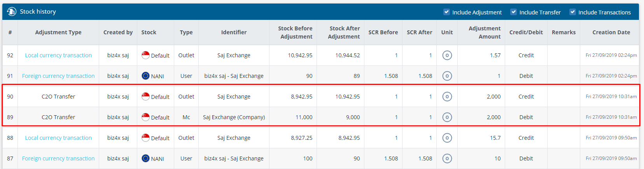
Task: Click the Created by column header
Action: [x=118, y=32]
